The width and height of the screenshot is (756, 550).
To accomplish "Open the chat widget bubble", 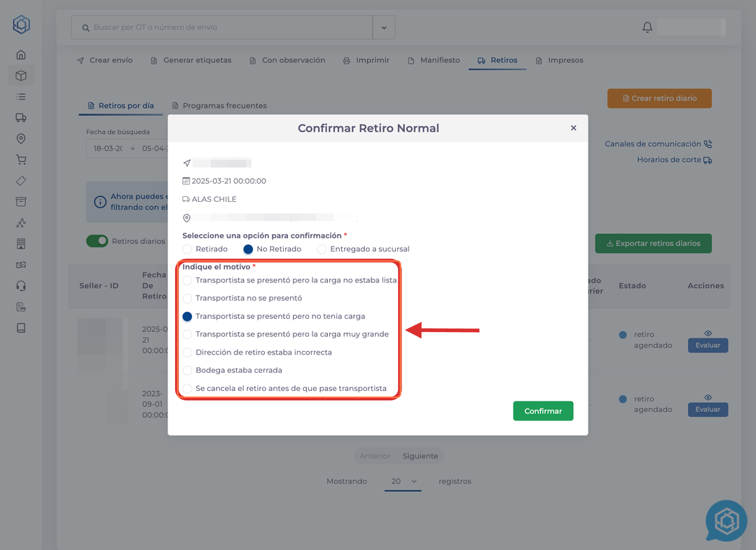I will pyautogui.click(x=726, y=521).
